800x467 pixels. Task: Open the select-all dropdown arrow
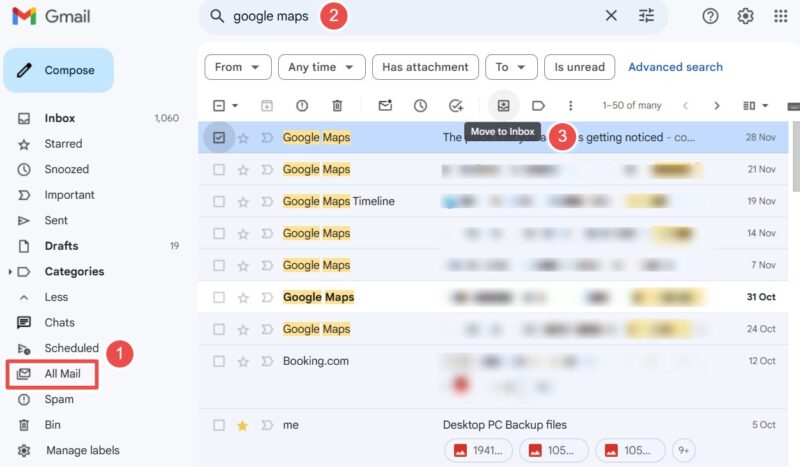click(235, 106)
